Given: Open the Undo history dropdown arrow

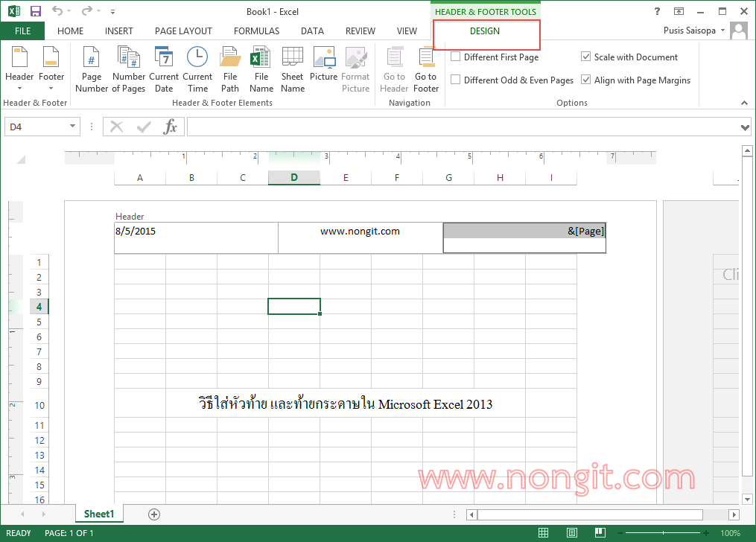Looking at the screenshot, I should coord(69,11).
